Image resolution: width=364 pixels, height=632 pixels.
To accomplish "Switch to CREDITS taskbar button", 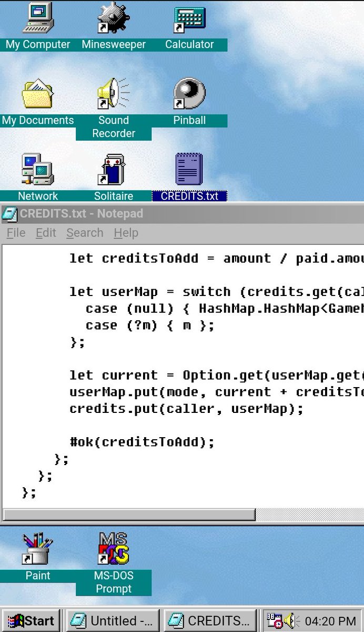I will (210, 621).
